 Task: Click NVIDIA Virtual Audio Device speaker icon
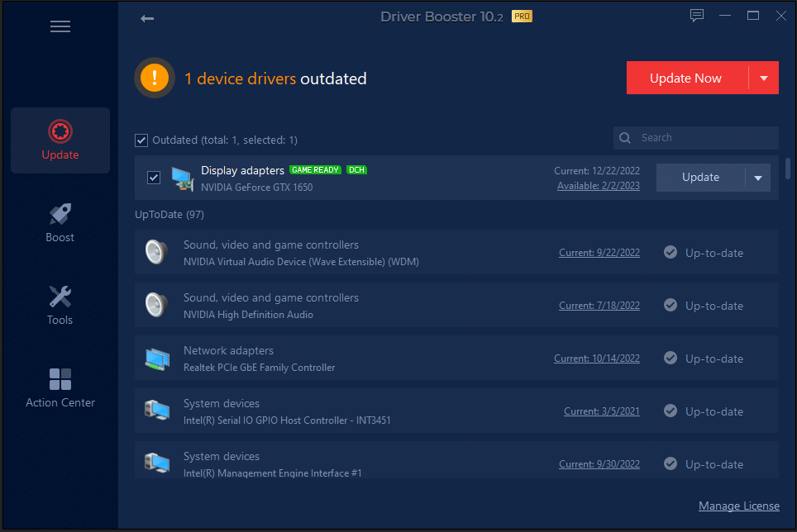click(156, 252)
